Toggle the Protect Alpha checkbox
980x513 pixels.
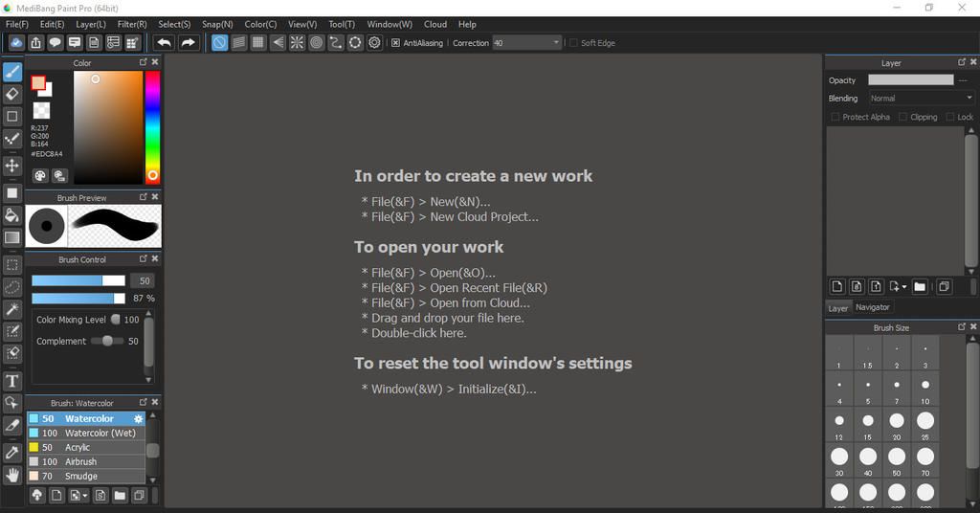coord(835,117)
